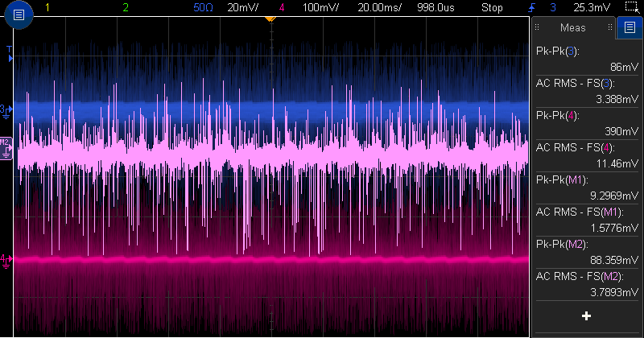Click the 3.7893mV measurement value

[x=614, y=292]
